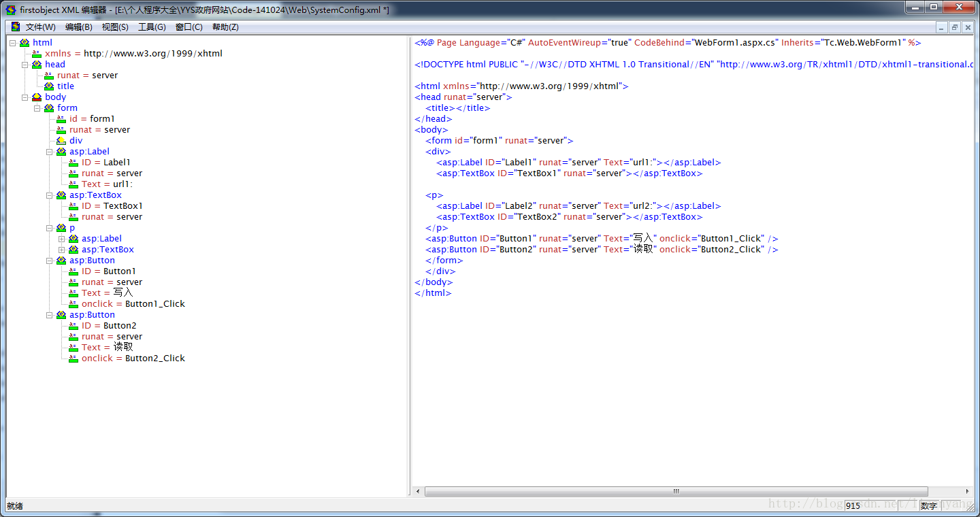Select the Text = 读取 attribute icon
Screen dimensions: 980x517
pyautogui.click(x=73, y=348)
